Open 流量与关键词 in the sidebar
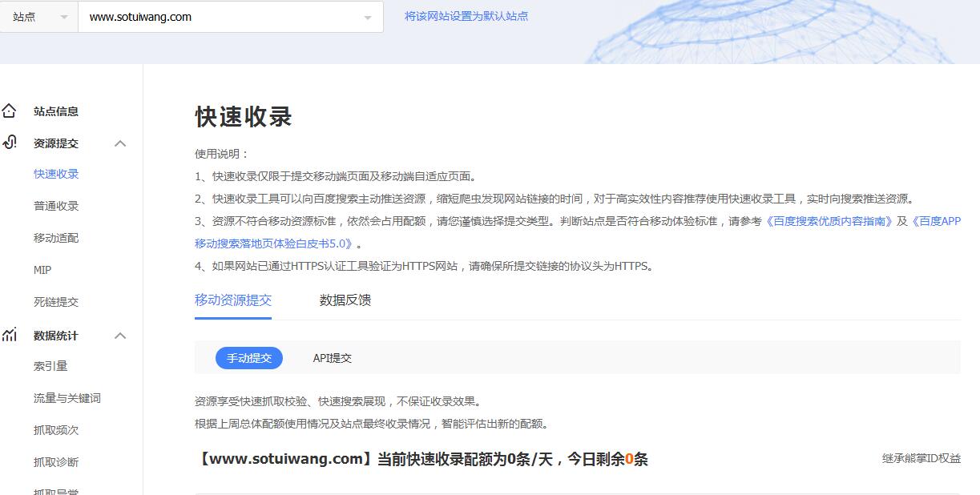Viewport: 980px width, 495px height. point(67,398)
